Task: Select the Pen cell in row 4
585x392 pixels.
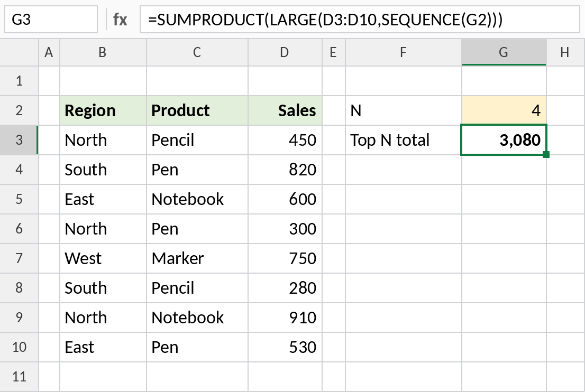Action: (x=197, y=170)
